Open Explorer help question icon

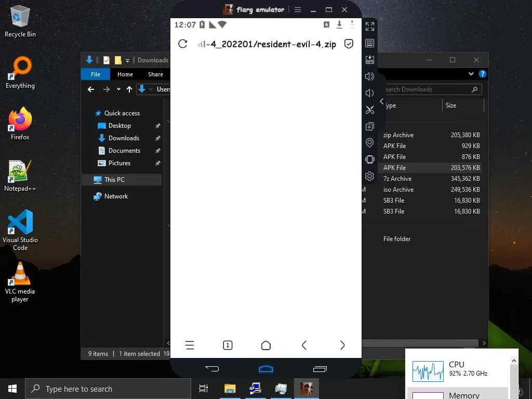pyautogui.click(x=482, y=74)
